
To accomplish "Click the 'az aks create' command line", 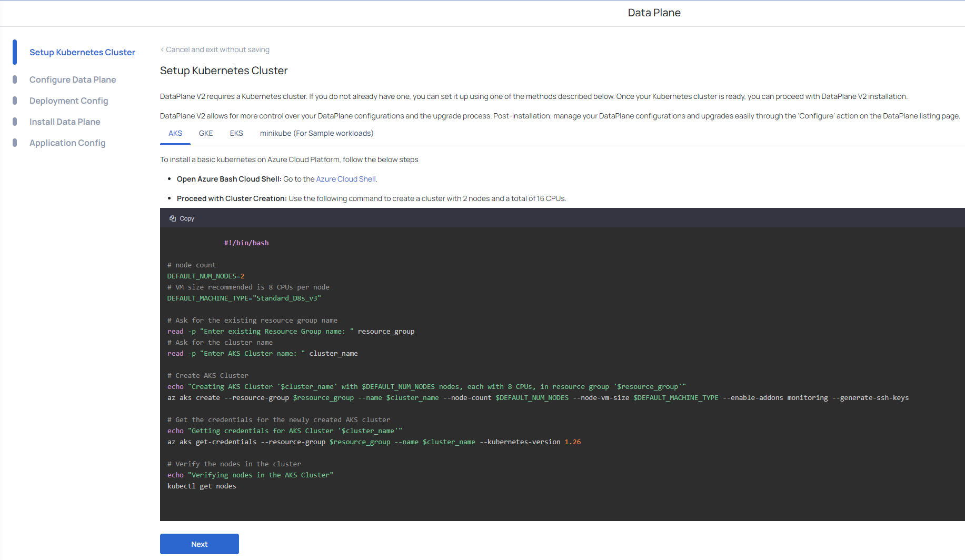I will click(x=538, y=397).
